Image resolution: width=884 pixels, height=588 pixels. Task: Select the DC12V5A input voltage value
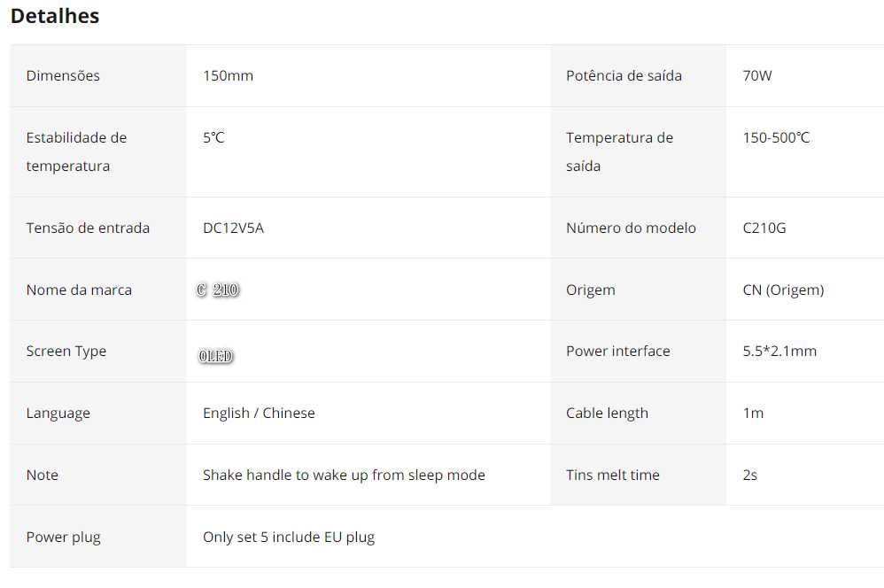[x=233, y=228]
